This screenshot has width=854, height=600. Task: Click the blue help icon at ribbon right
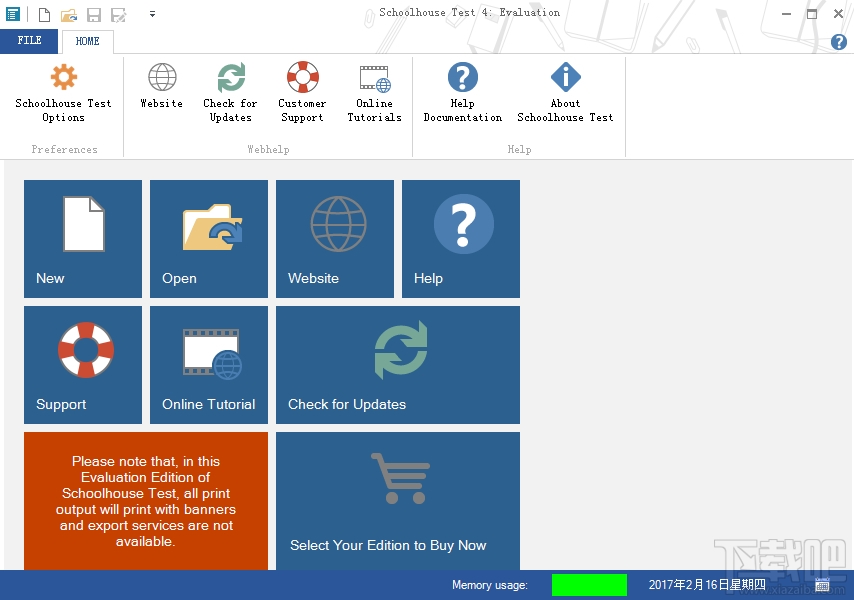pyautogui.click(x=839, y=41)
